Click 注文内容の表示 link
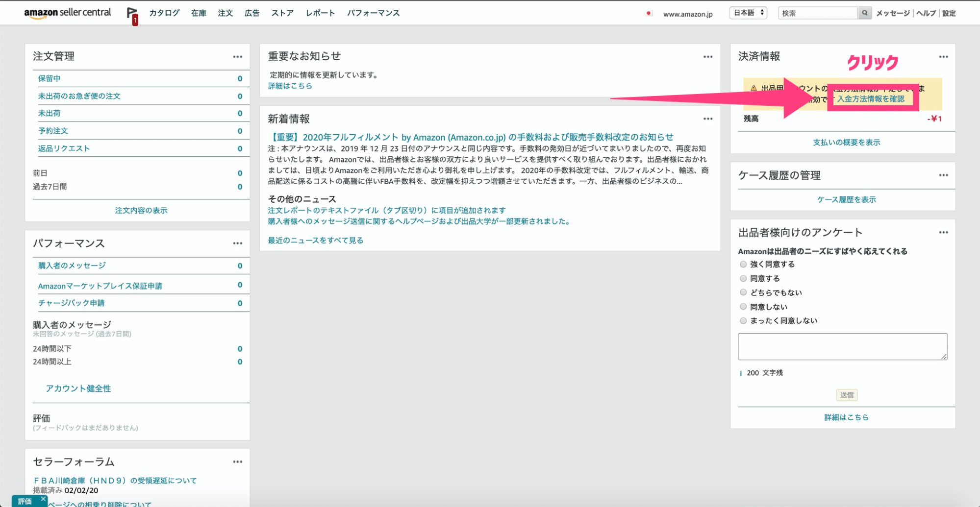This screenshot has width=980, height=507. pyautogui.click(x=141, y=211)
